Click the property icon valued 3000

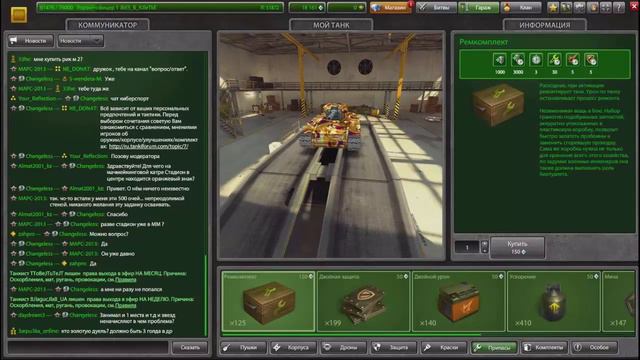(x=518, y=60)
